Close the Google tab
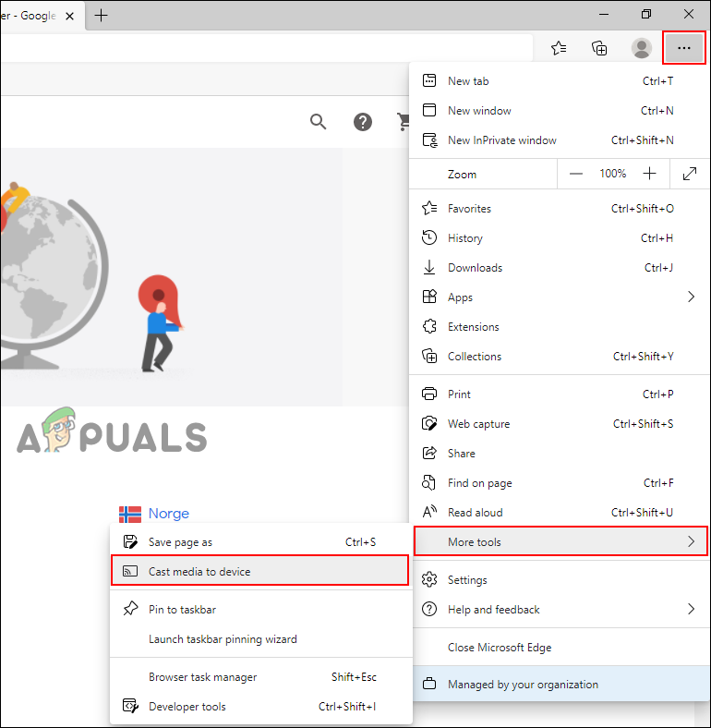Image resolution: width=711 pixels, height=728 pixels. pyautogui.click(x=69, y=16)
